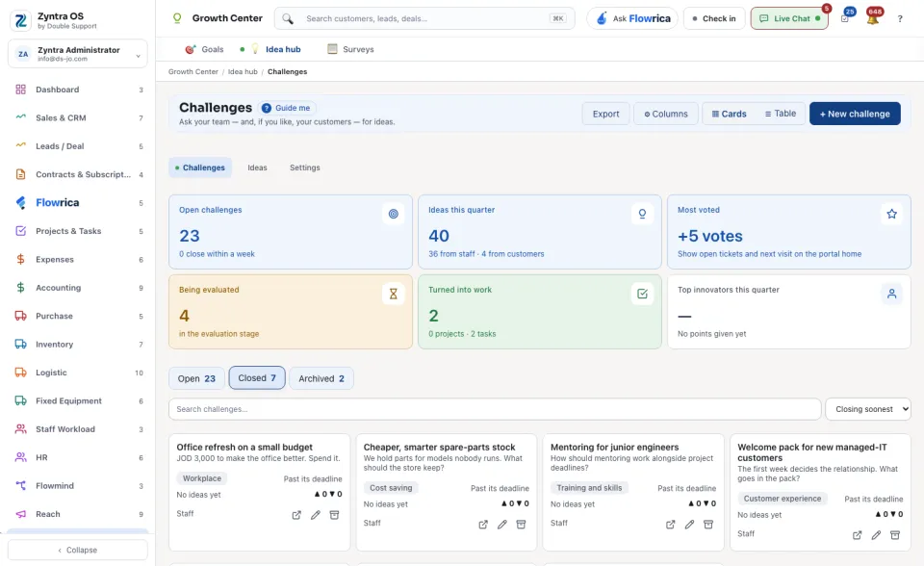Open the Dashboard sidebar item
The width and height of the screenshot is (924, 566).
78,90
